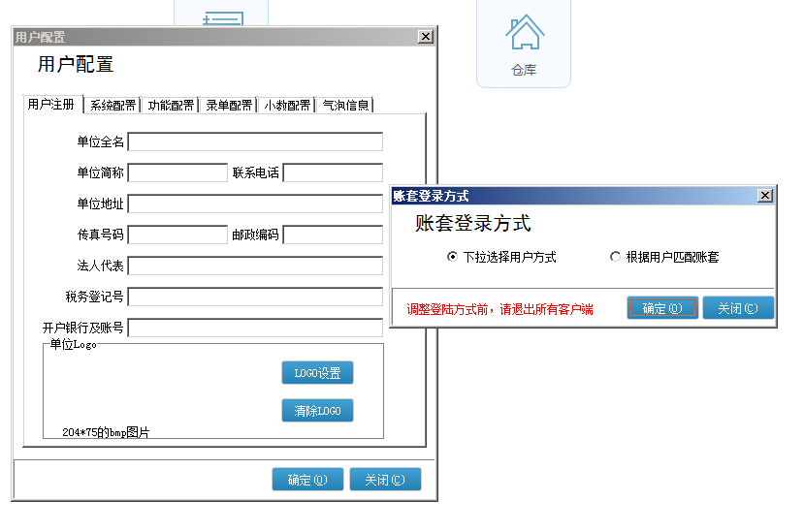804x532 pixels.
Task: Click the LOGO设置 button
Action: [317, 373]
